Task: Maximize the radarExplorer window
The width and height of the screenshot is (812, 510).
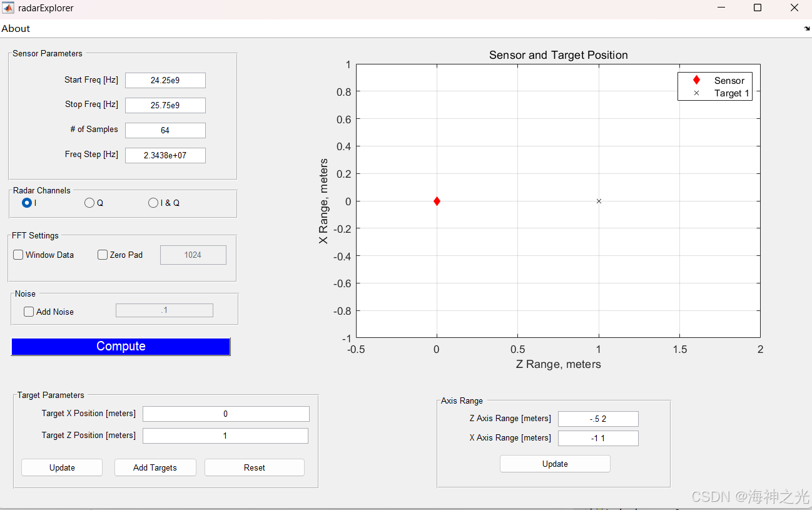Action: tap(758, 8)
